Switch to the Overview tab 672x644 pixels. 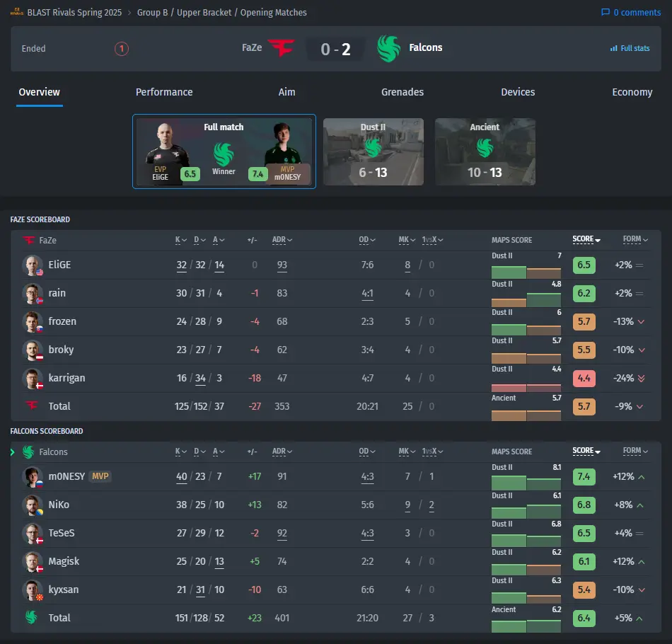click(x=40, y=92)
